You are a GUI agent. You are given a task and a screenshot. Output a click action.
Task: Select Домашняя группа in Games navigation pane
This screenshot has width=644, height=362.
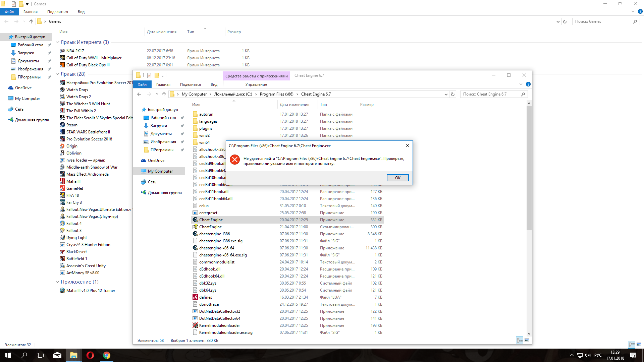[x=32, y=120]
